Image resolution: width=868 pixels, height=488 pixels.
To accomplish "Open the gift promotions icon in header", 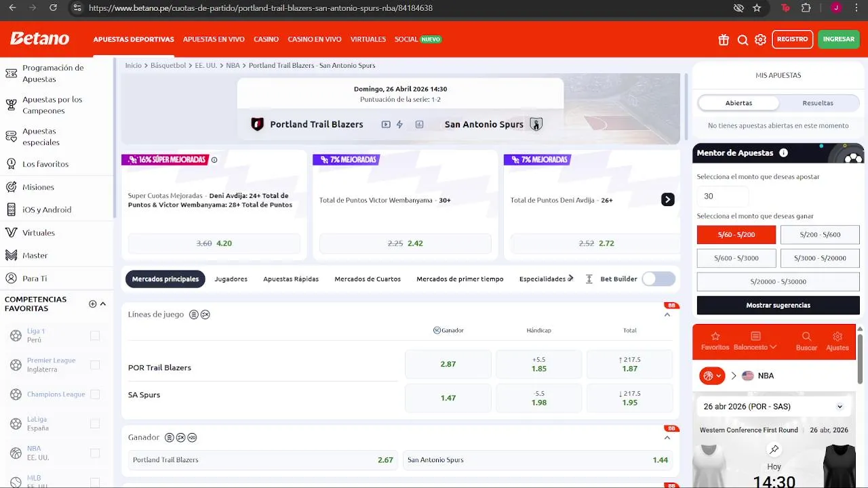I will tap(724, 40).
